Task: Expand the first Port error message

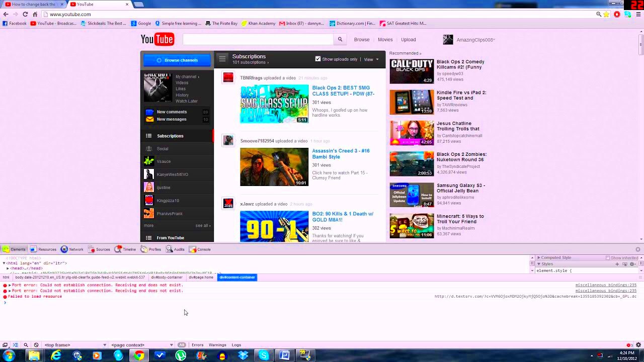Action: 10,285
